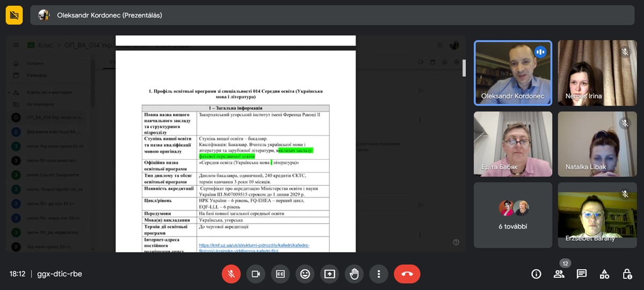The height and width of the screenshot is (290, 644).
Task: Enable closed captions
Action: coord(280,274)
